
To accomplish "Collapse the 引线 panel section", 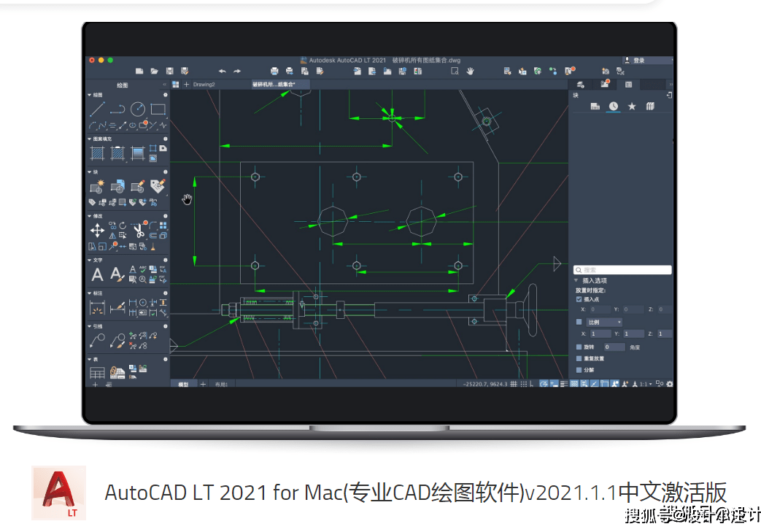I will pos(89,326).
